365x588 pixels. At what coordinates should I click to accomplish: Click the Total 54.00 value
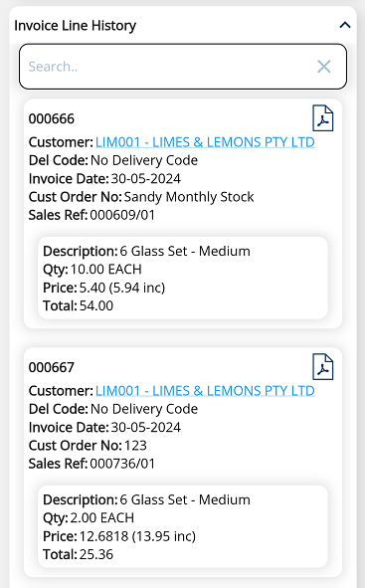(x=95, y=306)
